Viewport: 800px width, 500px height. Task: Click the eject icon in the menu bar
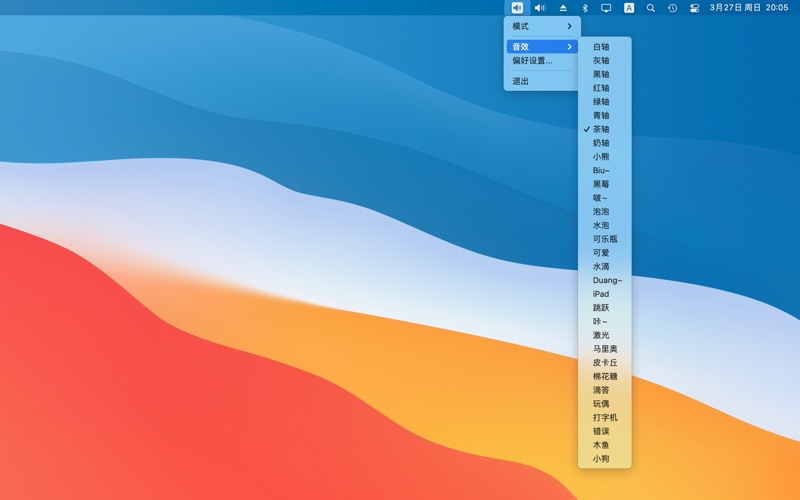point(563,8)
